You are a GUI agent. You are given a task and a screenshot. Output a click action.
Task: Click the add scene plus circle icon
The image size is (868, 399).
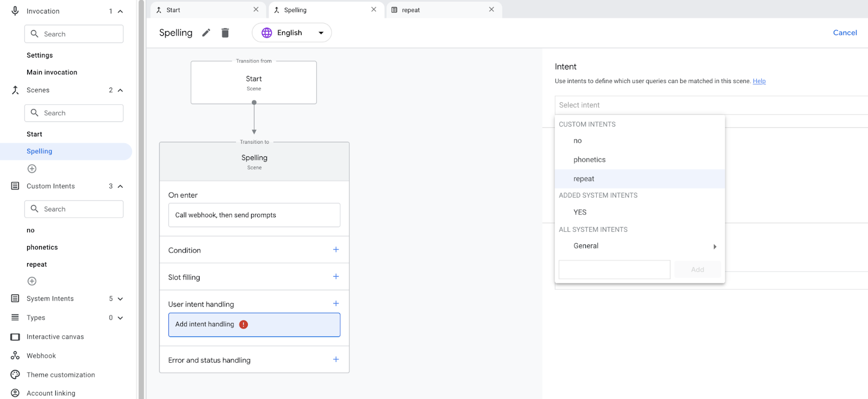32,169
